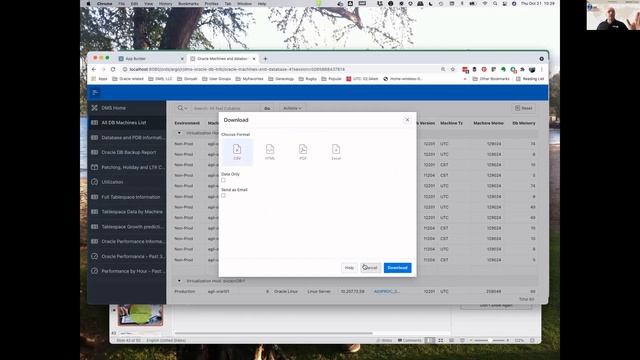The width and height of the screenshot is (640, 360).
Task: Click the Reset report button
Action: coord(524,108)
